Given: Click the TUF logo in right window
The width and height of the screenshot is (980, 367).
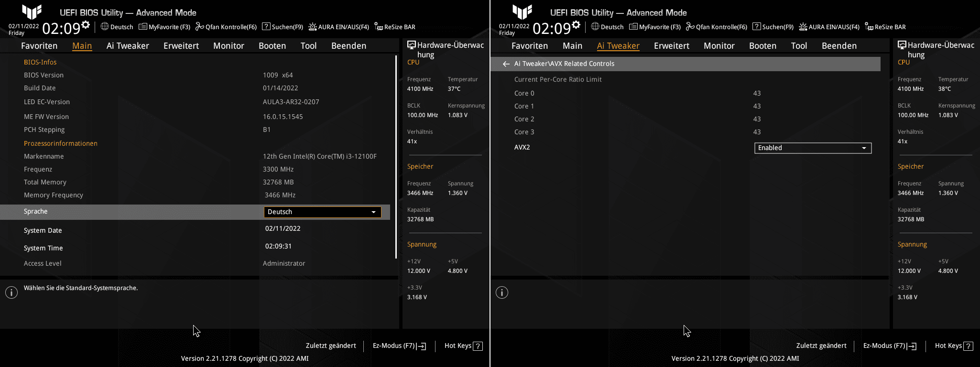Looking at the screenshot, I should tap(523, 11).
